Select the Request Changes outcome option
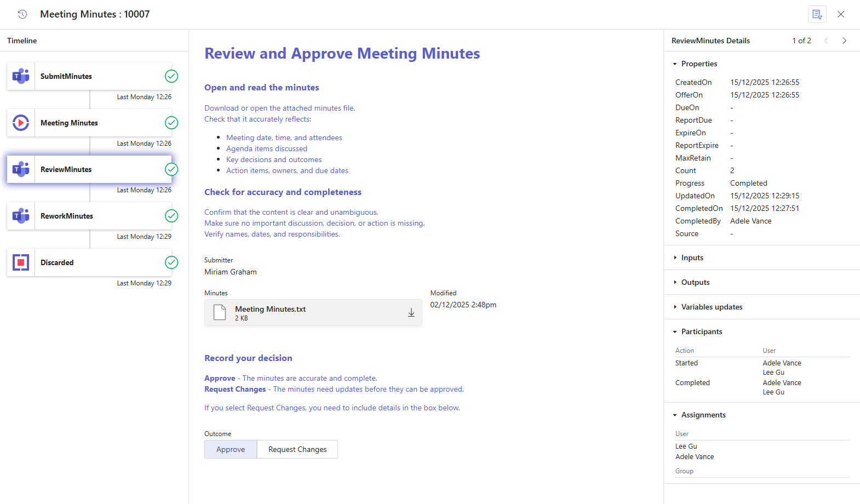The height and width of the screenshot is (504, 860). pyautogui.click(x=297, y=449)
